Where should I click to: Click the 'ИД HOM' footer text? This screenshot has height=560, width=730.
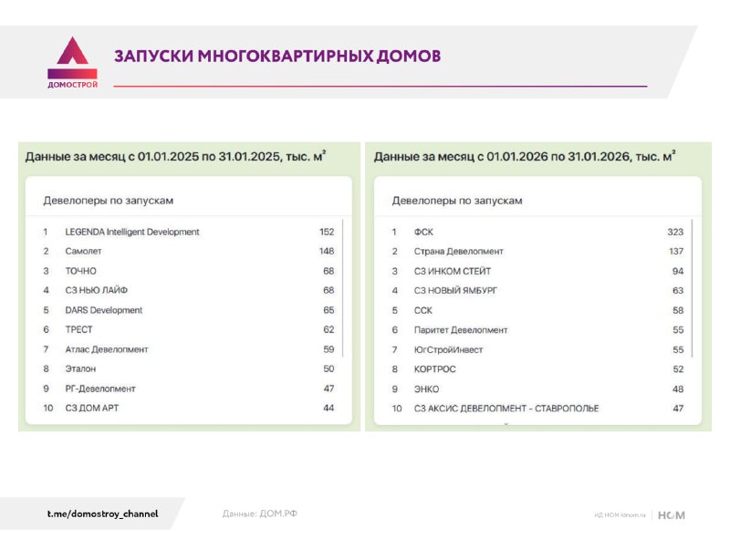tap(620, 515)
